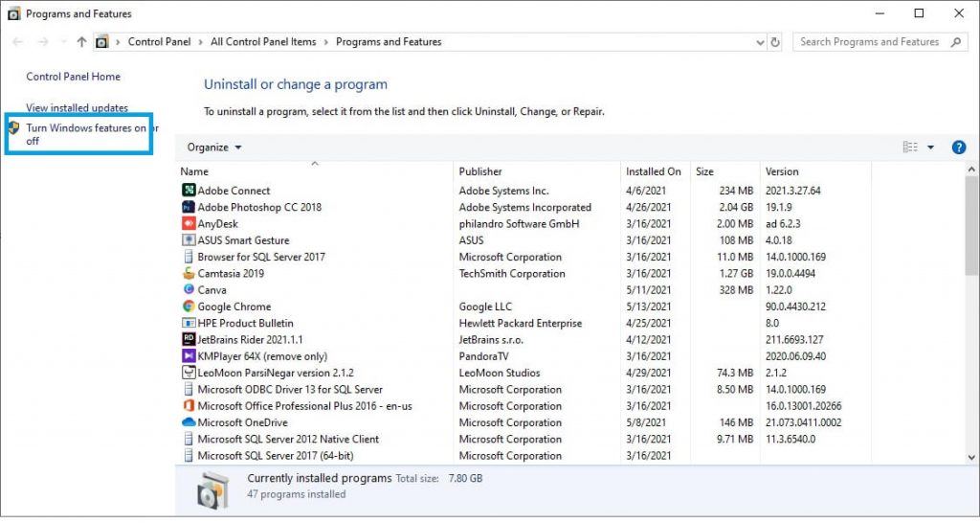980x523 pixels.
Task: Select the JetBrains Rider 2021.1.1 entry
Action: (250, 340)
